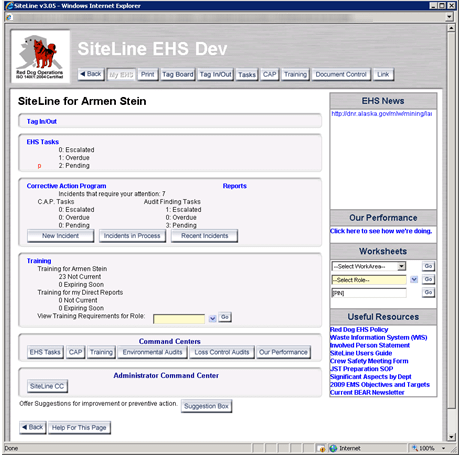Open the Suggestion Box button
The width and height of the screenshot is (459, 457).
pos(206,406)
